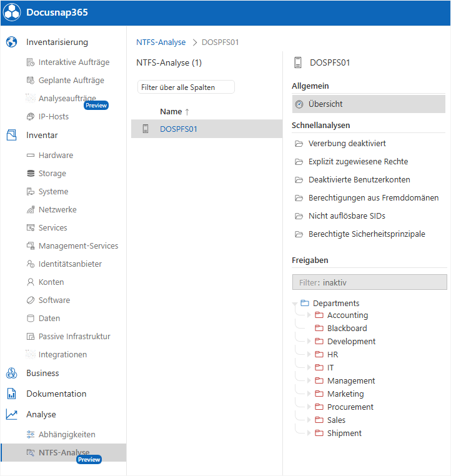Click the Software icon
The height and width of the screenshot is (476, 451).
coord(31,300)
